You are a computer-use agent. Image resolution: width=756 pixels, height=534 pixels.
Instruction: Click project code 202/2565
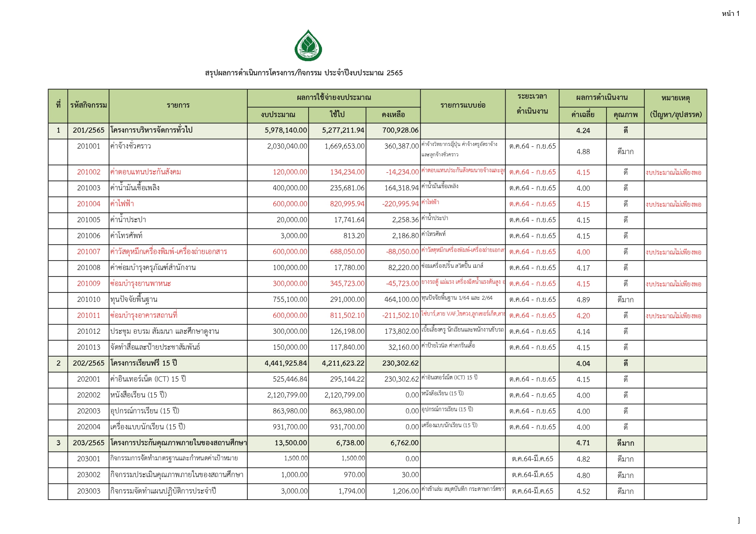point(88,363)
